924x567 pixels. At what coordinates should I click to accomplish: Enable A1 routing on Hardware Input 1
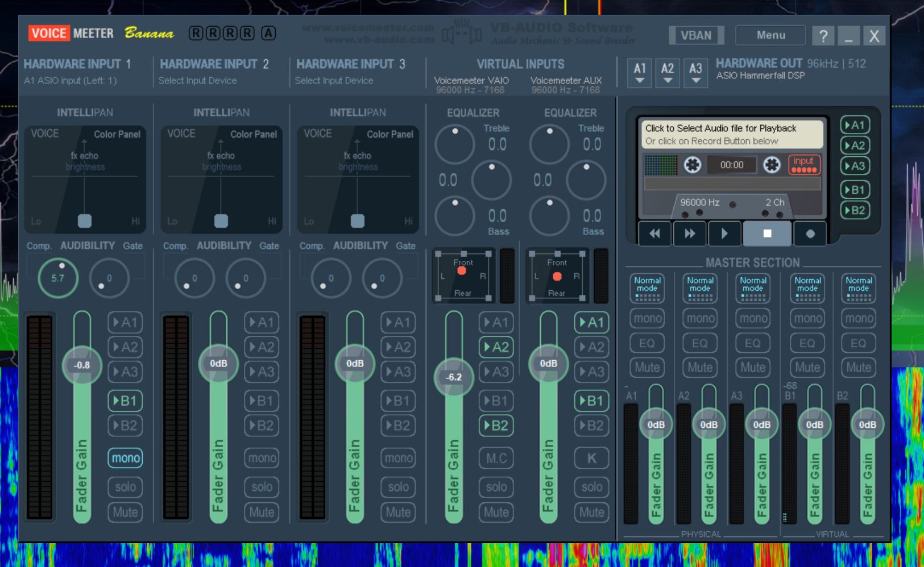125,323
